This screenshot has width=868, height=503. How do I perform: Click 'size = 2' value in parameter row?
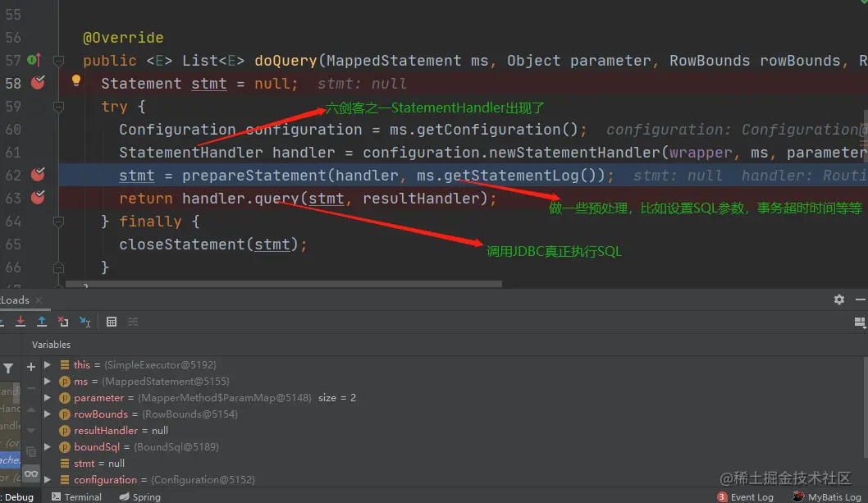click(x=337, y=398)
